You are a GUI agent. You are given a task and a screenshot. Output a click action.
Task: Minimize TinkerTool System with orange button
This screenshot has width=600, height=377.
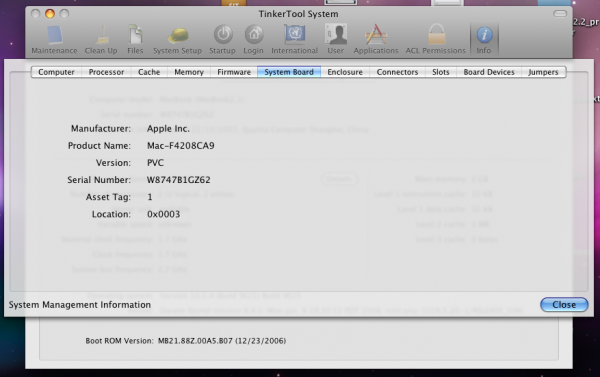(x=50, y=14)
